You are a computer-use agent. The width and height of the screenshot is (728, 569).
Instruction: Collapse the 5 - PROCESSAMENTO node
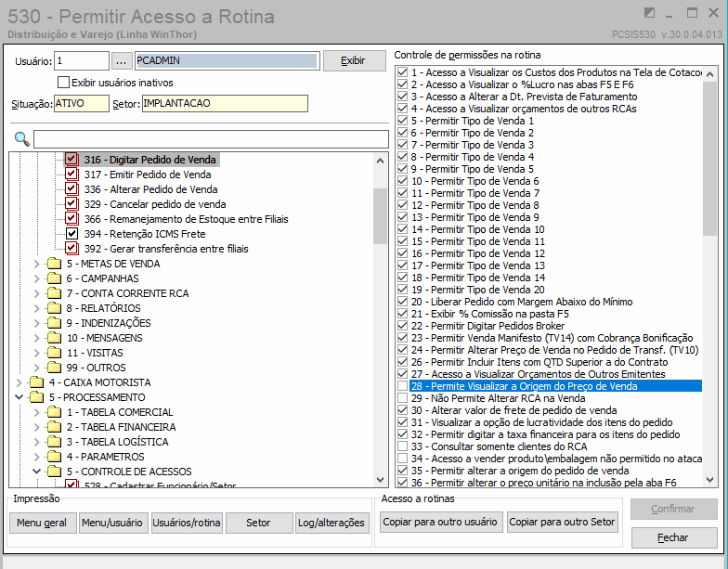pyautogui.click(x=19, y=397)
